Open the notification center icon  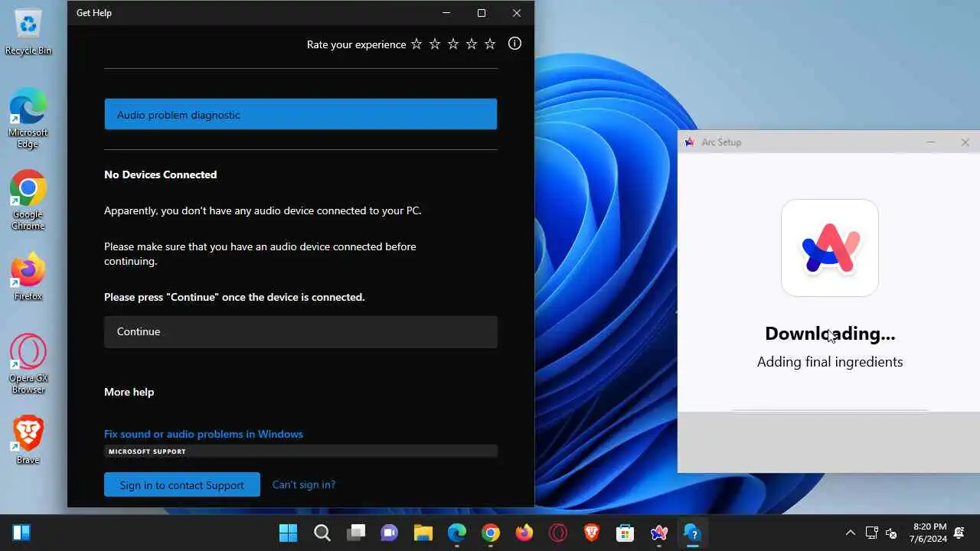click(x=959, y=533)
